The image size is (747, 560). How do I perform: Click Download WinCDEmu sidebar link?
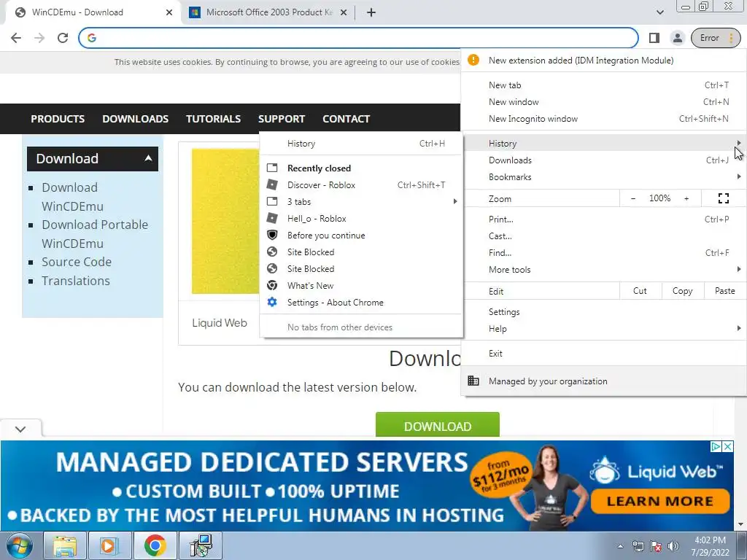coord(72,197)
